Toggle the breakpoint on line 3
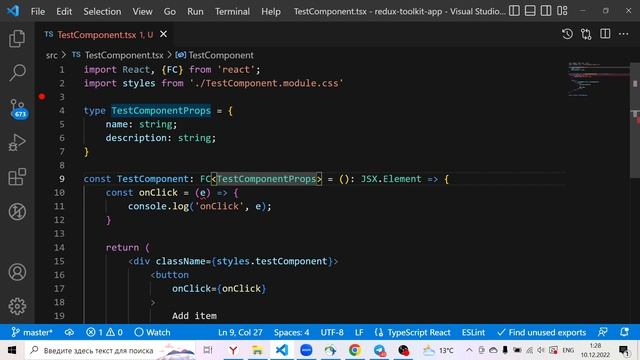The image size is (640, 360). click(42, 97)
